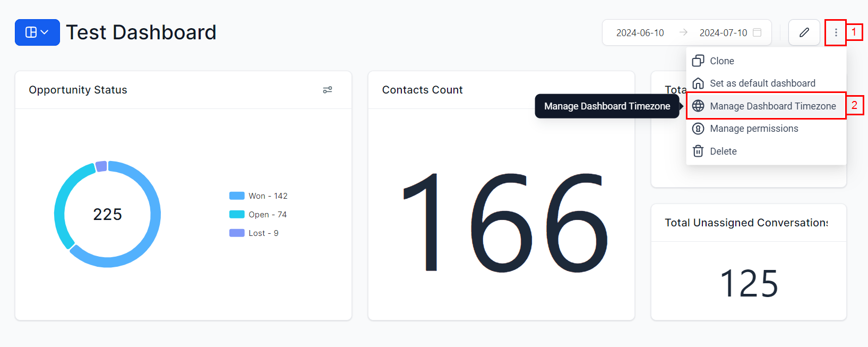This screenshot has height=347, width=868.
Task: Click the trash delete icon
Action: click(x=698, y=151)
